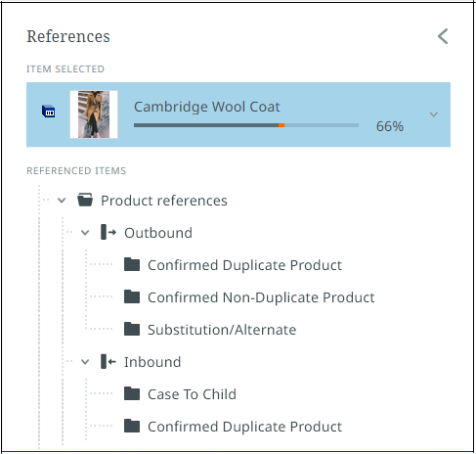
Task: Click the 66% completeness progress bar
Action: point(246,125)
